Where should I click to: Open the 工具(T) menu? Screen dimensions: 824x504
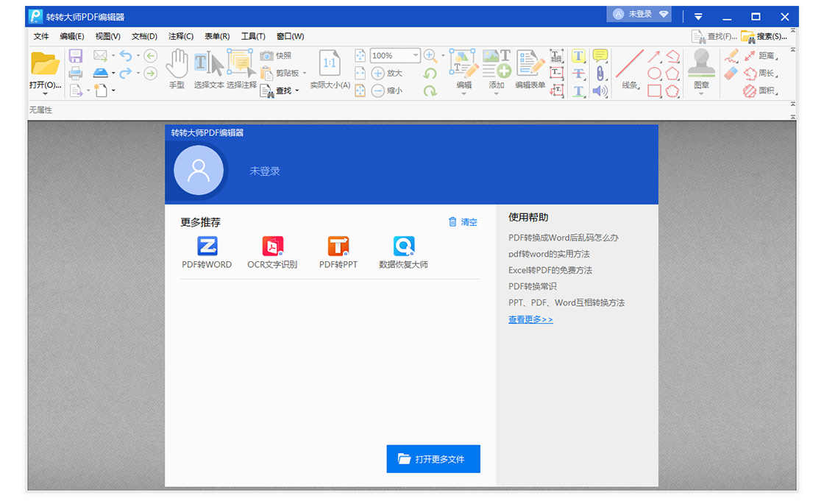point(253,36)
